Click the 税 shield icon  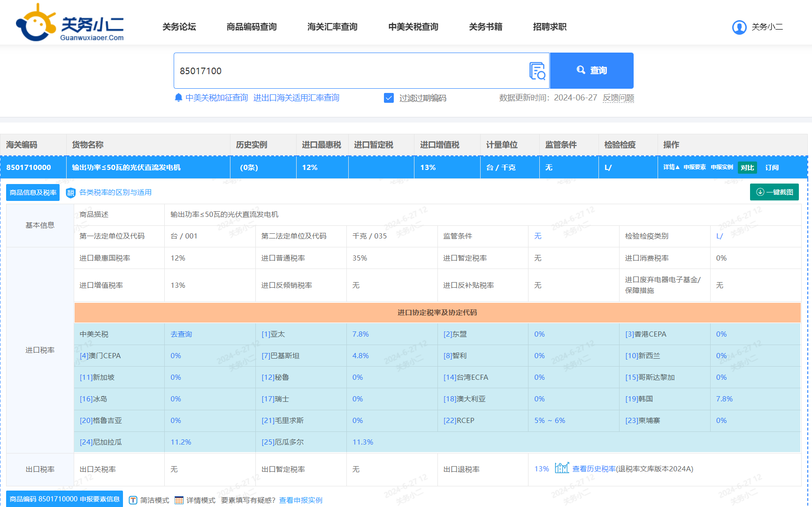pos(71,192)
